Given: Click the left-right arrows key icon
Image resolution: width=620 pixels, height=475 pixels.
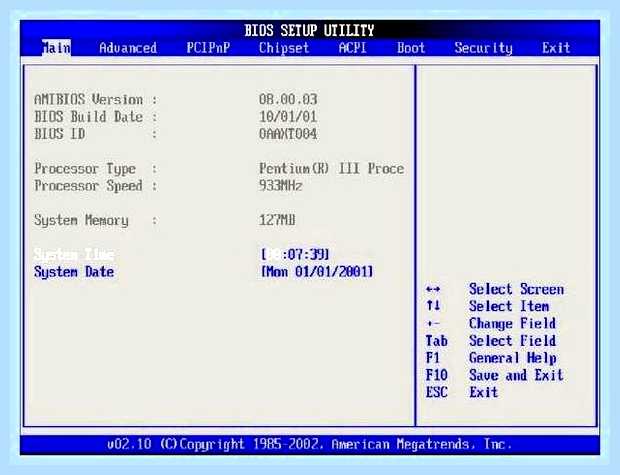Looking at the screenshot, I should point(433,289).
